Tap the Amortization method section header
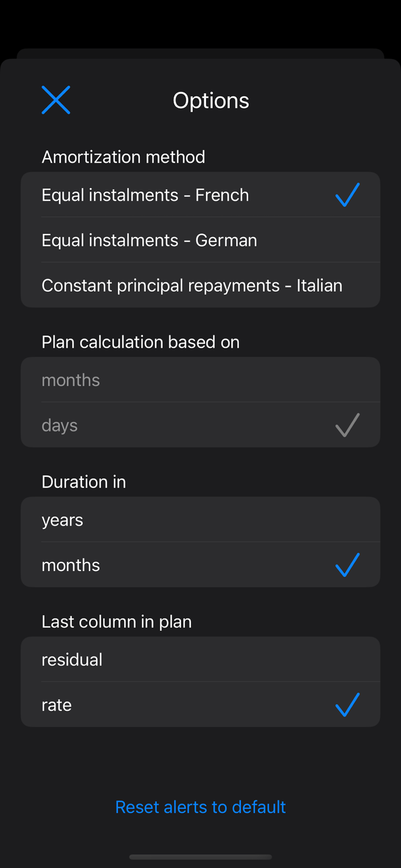 click(123, 156)
